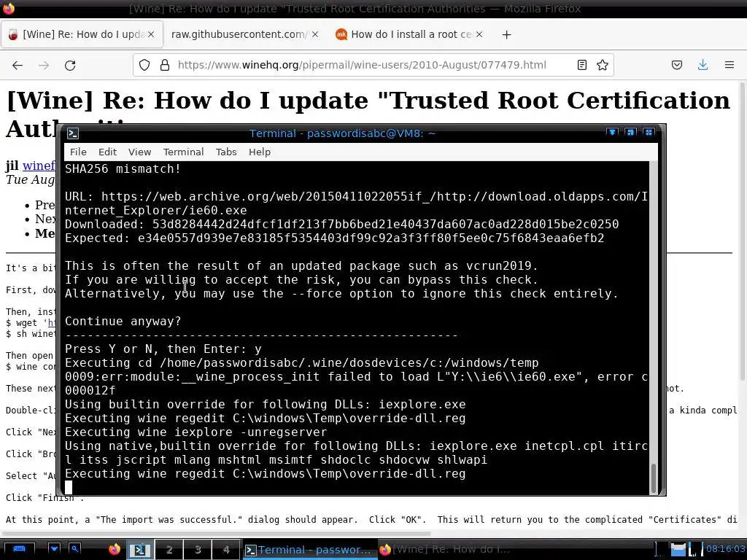The width and height of the screenshot is (747, 560).
Task: Open the Terminal Help menu
Action: [x=260, y=152]
